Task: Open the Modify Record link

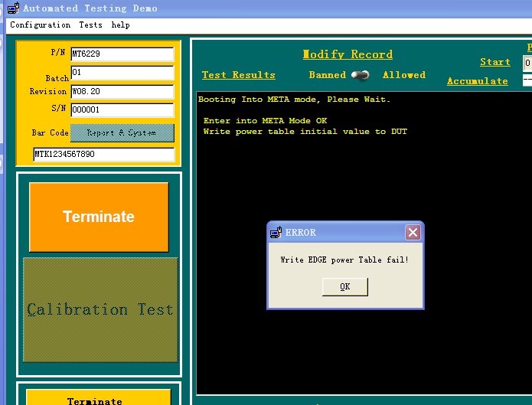Action: coord(348,54)
